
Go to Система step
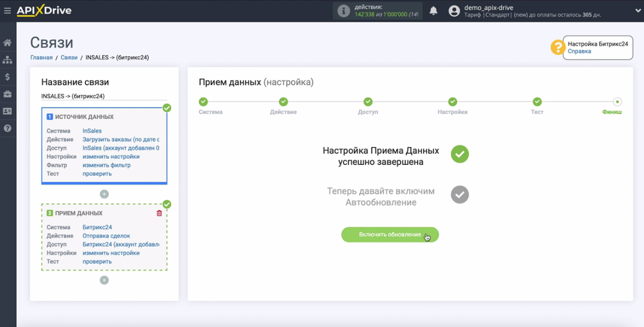[203, 102]
